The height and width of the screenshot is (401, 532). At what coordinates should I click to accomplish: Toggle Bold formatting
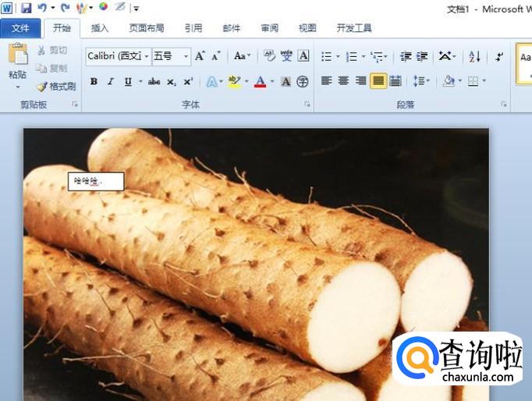pos(94,81)
